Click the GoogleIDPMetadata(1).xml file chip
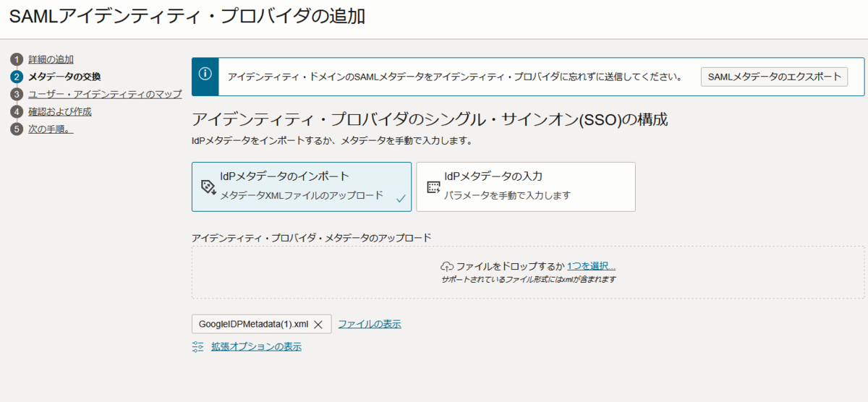Screen dimensions: 868x402 [x=261, y=324]
